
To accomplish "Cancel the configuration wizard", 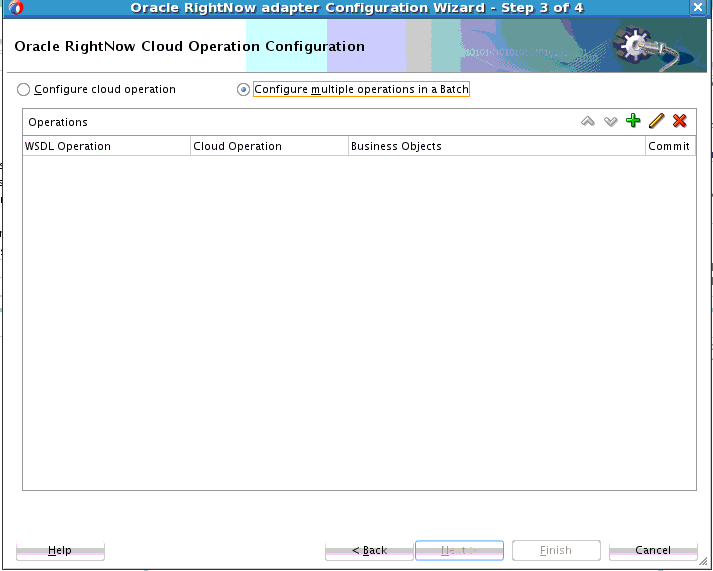I will click(x=653, y=551).
